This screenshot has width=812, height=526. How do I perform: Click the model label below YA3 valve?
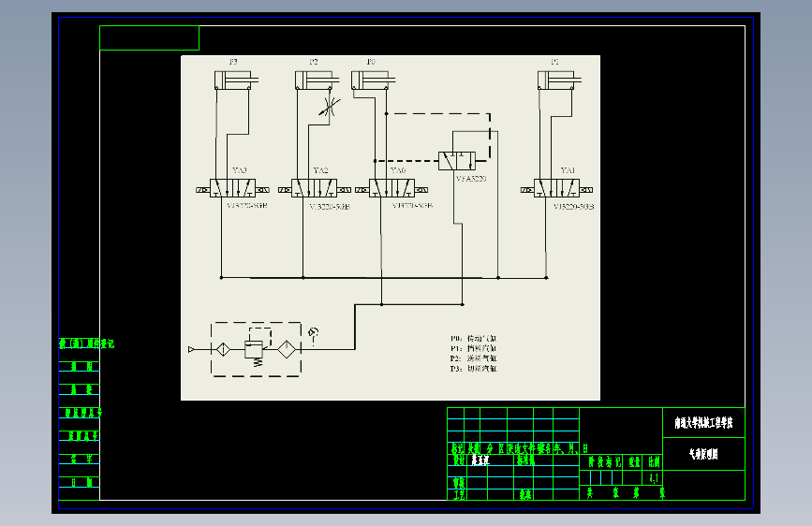point(247,206)
